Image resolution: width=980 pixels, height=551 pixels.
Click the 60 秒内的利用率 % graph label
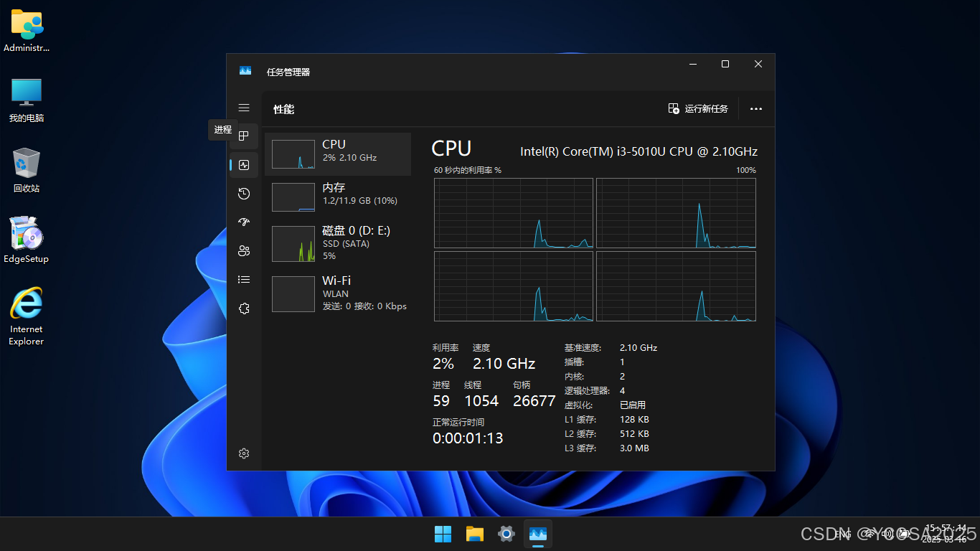pos(468,170)
